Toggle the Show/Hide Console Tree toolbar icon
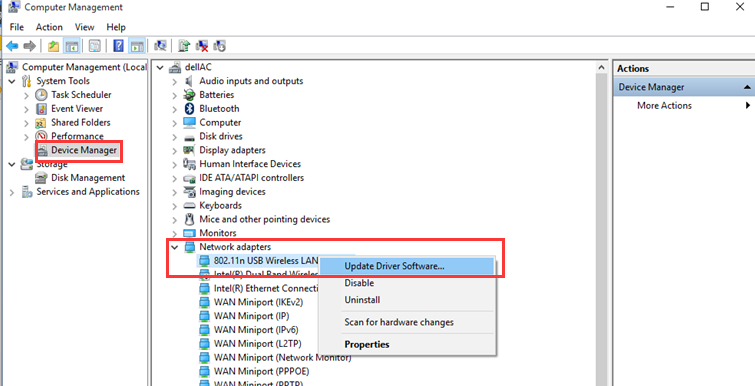This screenshot has height=386, width=755. pyautogui.click(x=72, y=46)
